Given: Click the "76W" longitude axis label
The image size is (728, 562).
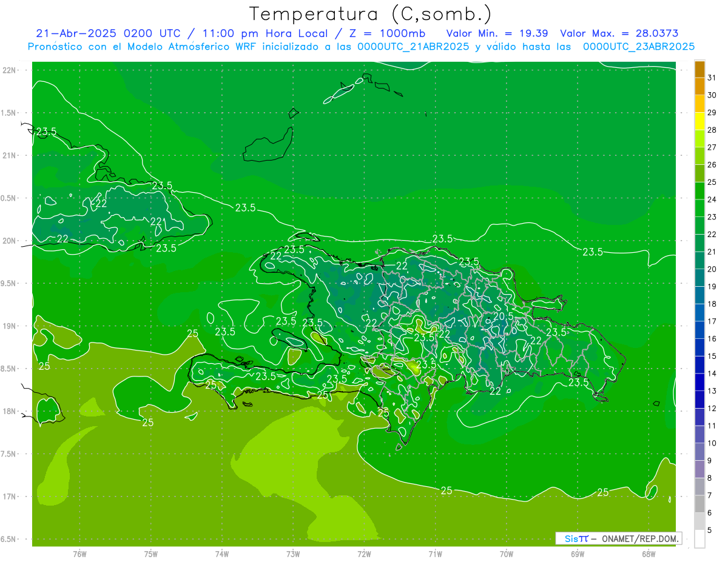Looking at the screenshot, I should pos(79,554).
